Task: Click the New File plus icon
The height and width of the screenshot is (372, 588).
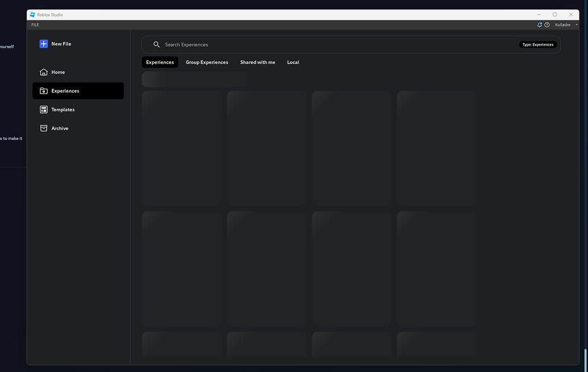Action: pyautogui.click(x=44, y=44)
